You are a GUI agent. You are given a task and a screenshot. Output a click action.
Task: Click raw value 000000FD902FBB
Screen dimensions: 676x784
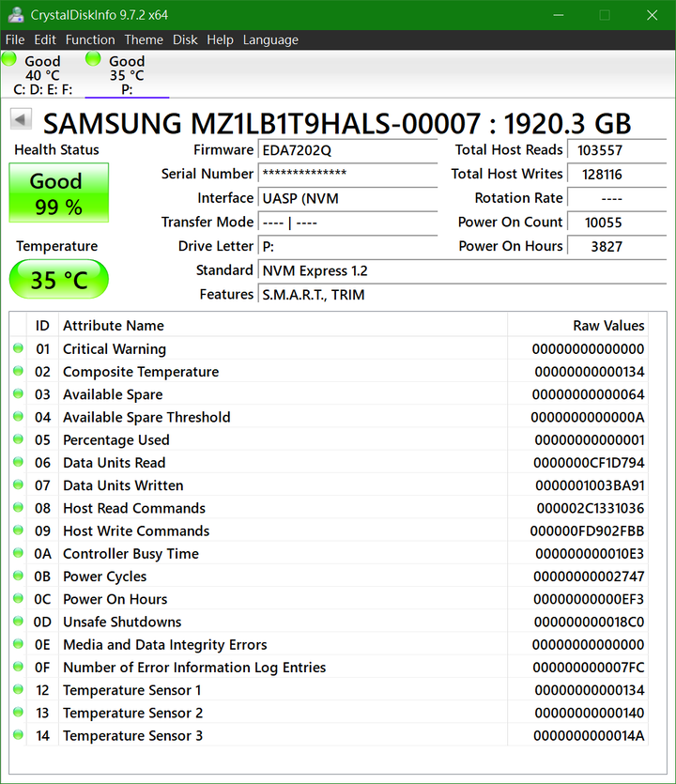click(x=588, y=531)
